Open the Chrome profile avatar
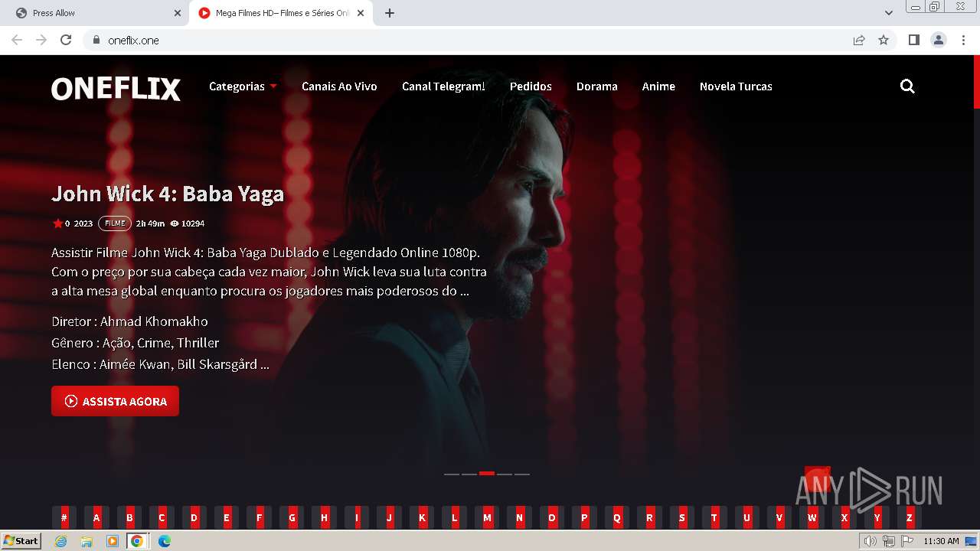Viewport: 980px width, 551px height. [939, 40]
